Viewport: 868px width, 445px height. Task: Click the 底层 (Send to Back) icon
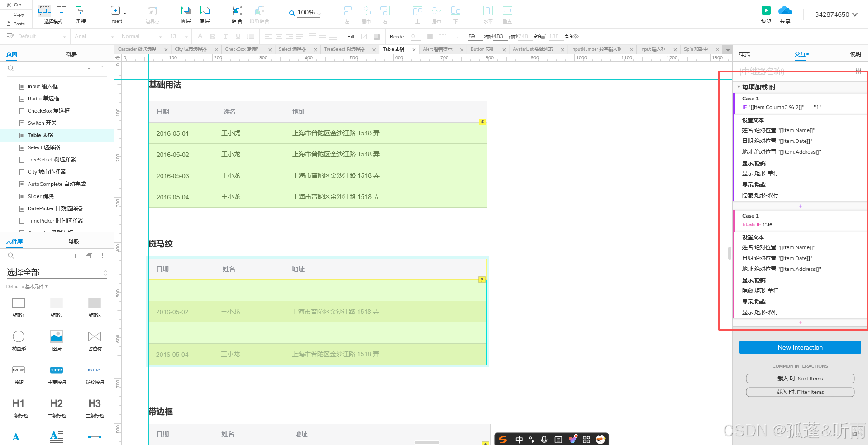205,12
